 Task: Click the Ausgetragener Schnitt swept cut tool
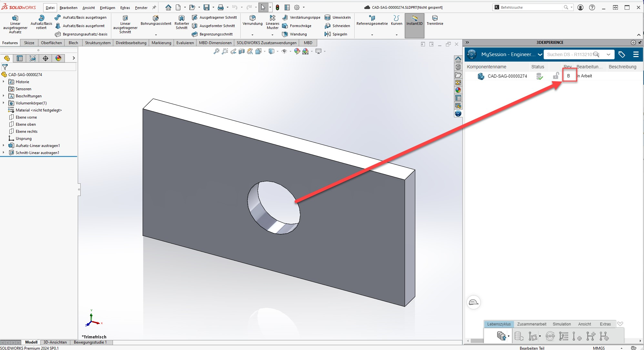tap(214, 17)
